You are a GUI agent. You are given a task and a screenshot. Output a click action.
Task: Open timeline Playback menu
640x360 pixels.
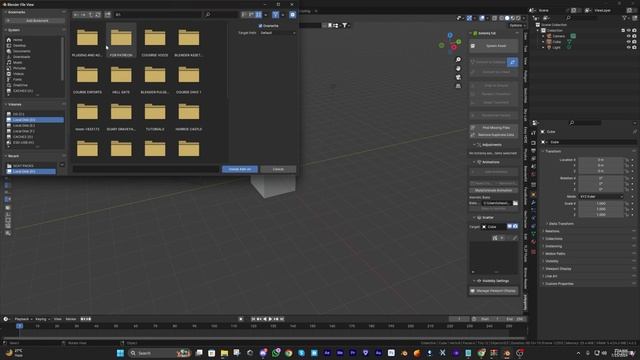pos(22,319)
